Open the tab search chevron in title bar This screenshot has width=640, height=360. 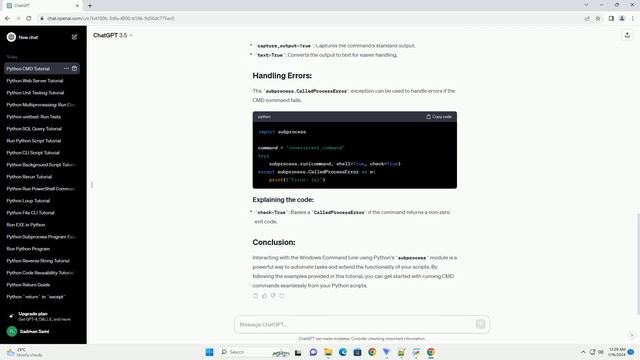[x=587, y=5]
